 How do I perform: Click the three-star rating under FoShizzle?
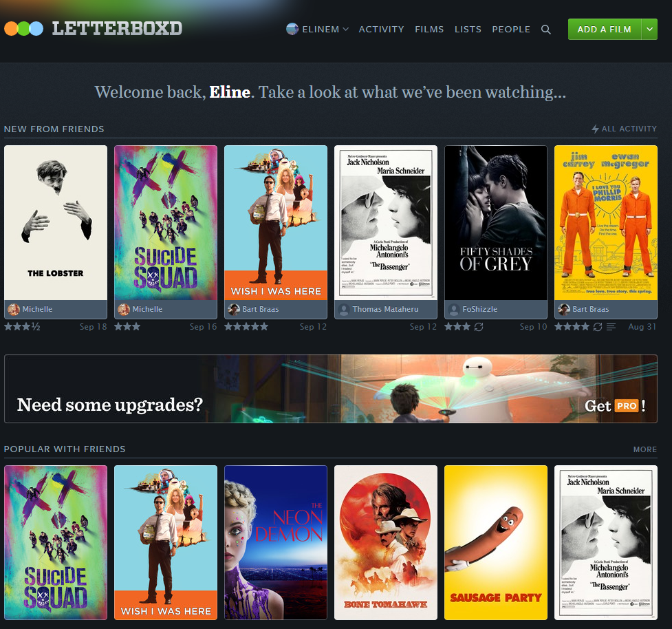tap(457, 327)
